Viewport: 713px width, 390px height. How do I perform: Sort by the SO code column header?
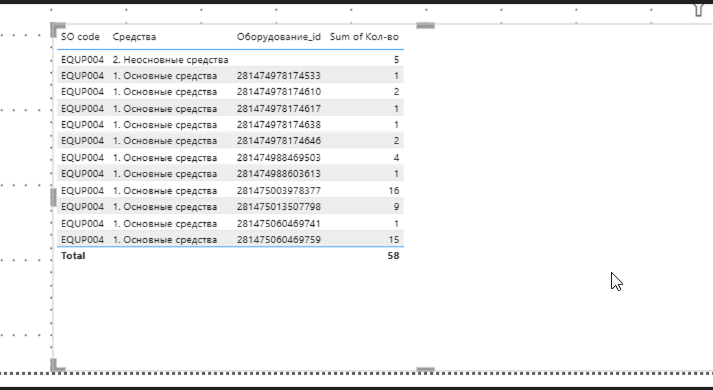point(80,37)
